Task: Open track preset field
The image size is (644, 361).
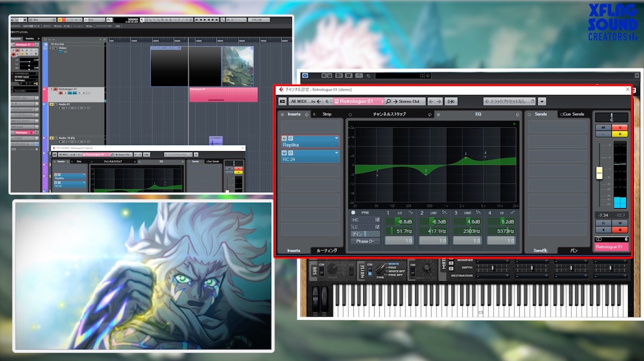Action: pyautogui.click(x=510, y=101)
